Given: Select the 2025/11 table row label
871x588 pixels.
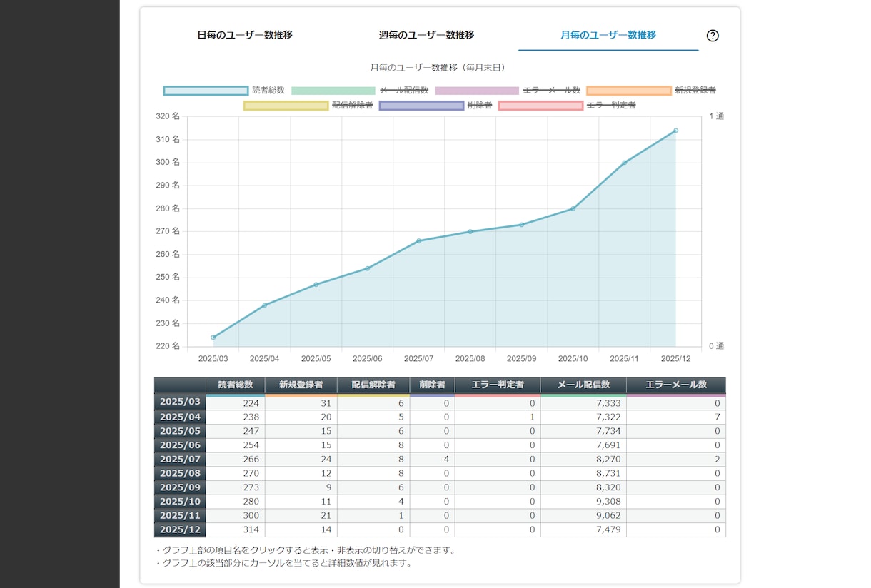Looking at the screenshot, I should [x=180, y=515].
